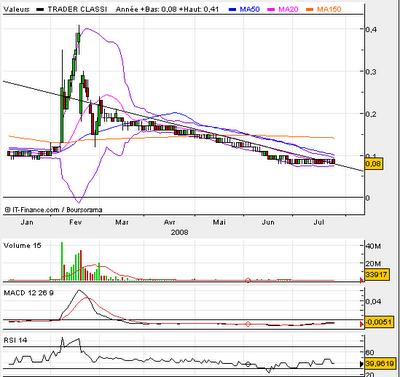
Task: Click the circle marker on the RSI line
Action: pos(248,364)
